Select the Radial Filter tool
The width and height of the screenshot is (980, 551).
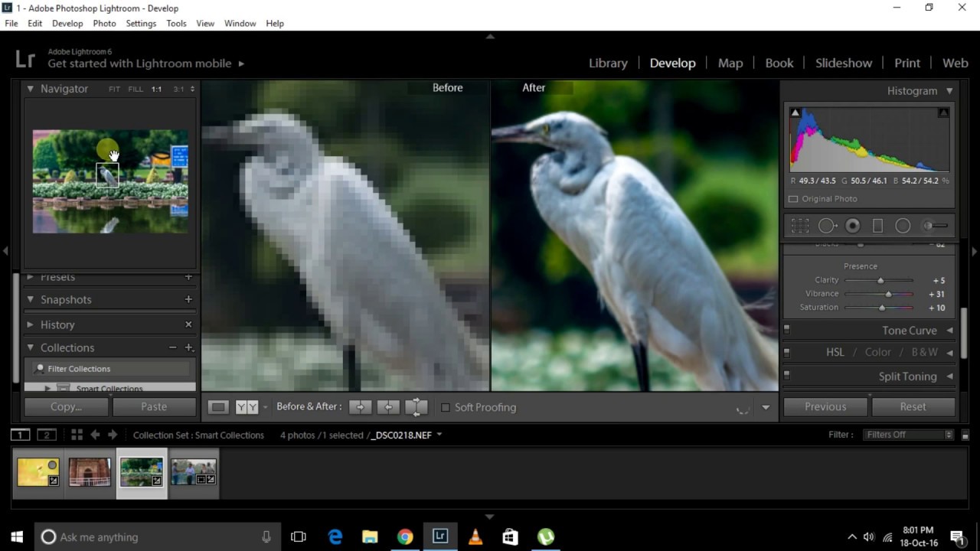pyautogui.click(x=903, y=226)
